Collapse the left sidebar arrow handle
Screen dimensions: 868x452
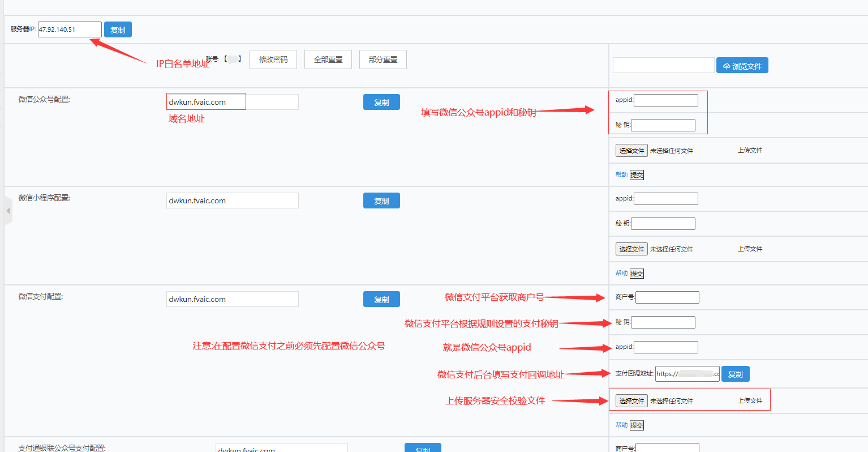coord(8,211)
